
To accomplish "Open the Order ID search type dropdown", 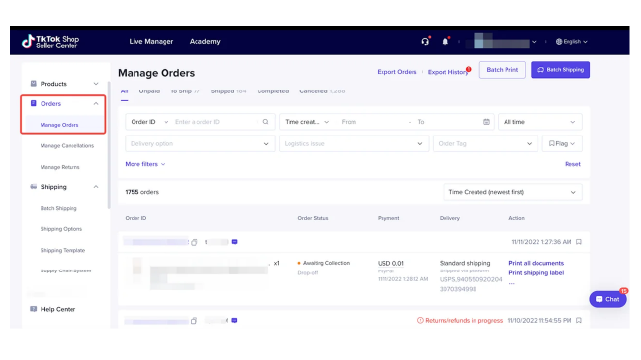I will coord(149,122).
